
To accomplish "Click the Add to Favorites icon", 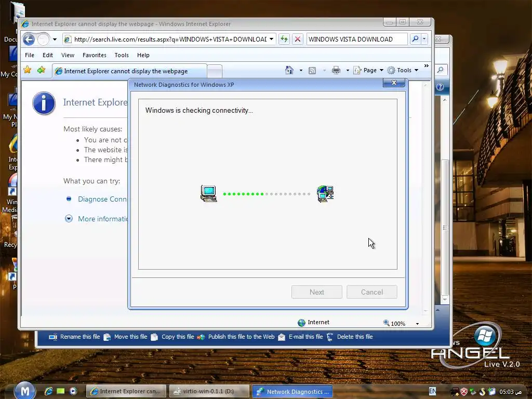I will [42, 70].
